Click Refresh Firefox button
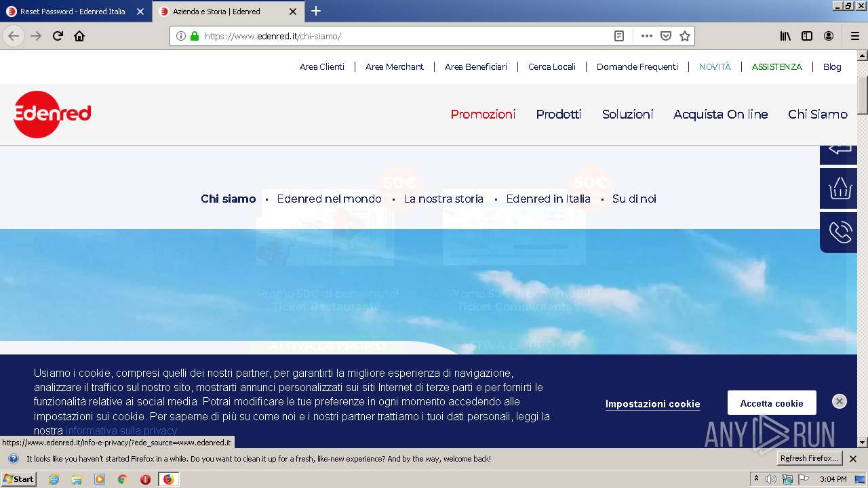Image resolution: width=868 pixels, height=488 pixels. click(810, 458)
